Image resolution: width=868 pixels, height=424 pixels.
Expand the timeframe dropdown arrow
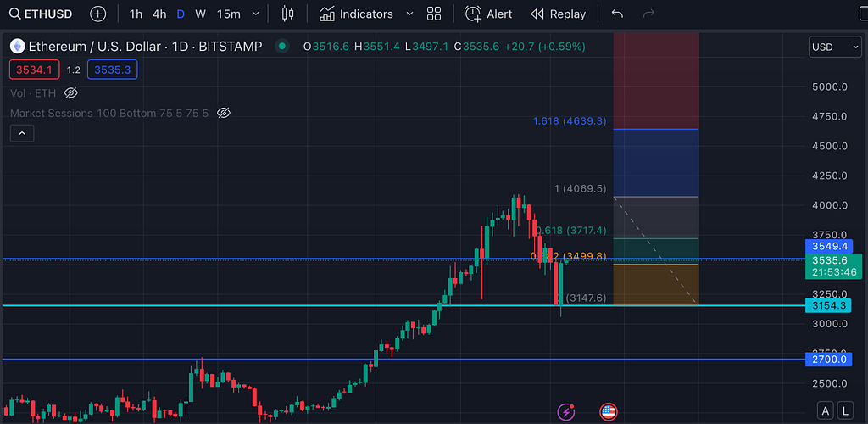(255, 14)
